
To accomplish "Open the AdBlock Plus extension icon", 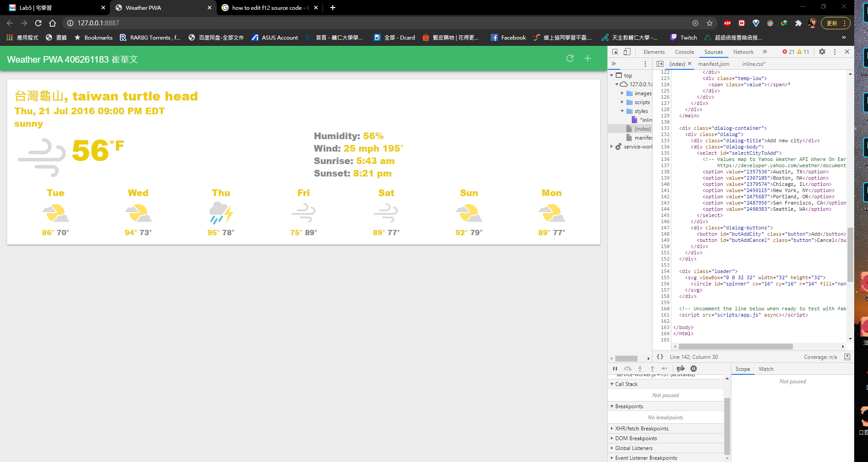I will pos(727,23).
